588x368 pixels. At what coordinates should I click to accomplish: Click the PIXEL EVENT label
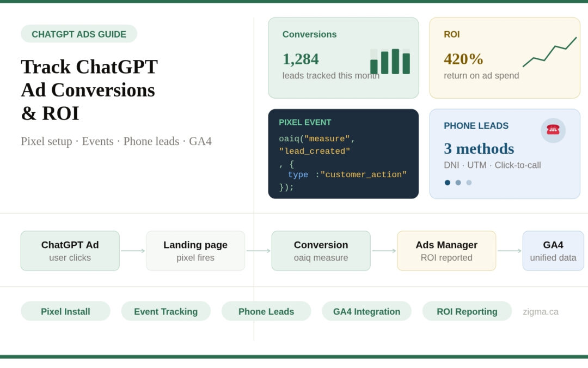click(x=305, y=123)
